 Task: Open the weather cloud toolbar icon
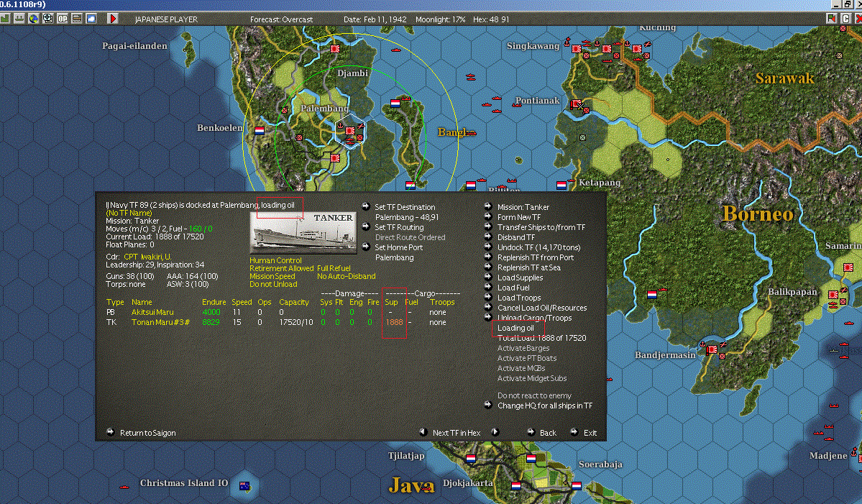(91, 19)
